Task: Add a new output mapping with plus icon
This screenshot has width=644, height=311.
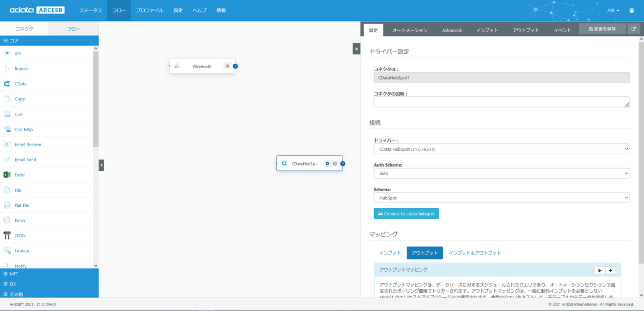Action: [610, 270]
